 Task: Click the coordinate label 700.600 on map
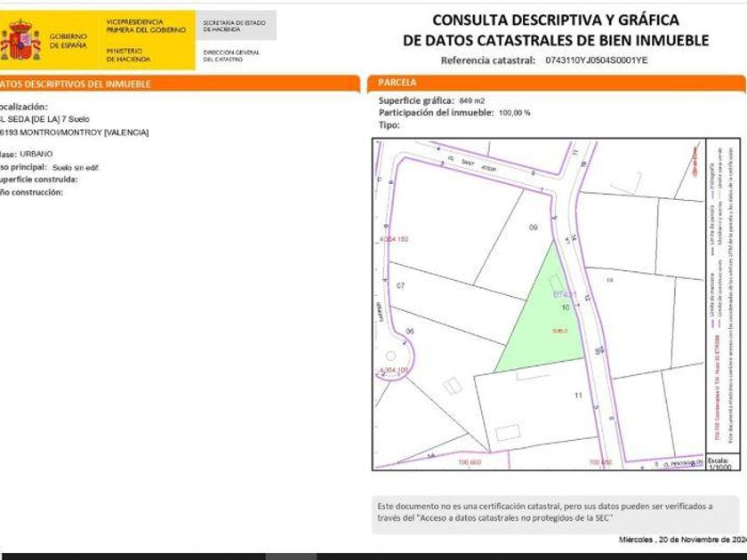pos(470,462)
